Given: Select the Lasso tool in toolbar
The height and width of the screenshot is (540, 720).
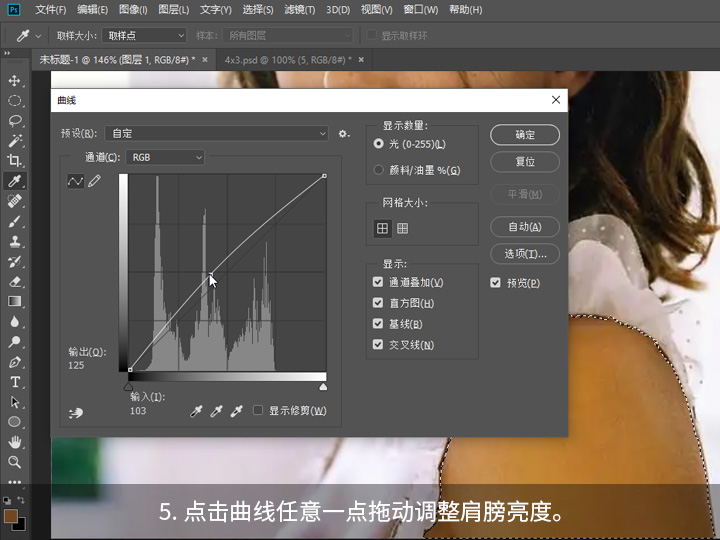Looking at the screenshot, I should click(15, 120).
